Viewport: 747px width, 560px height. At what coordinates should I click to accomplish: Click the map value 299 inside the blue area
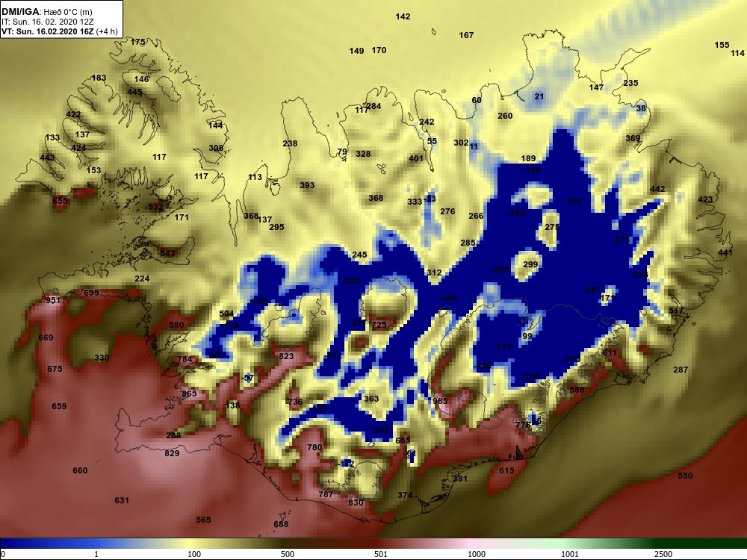coord(530,265)
